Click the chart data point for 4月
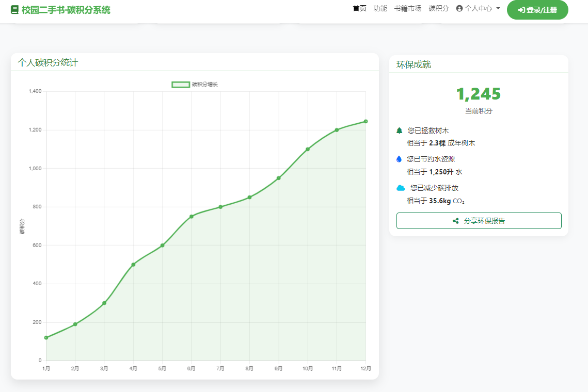Image resolution: width=588 pixels, height=392 pixels. [x=133, y=265]
